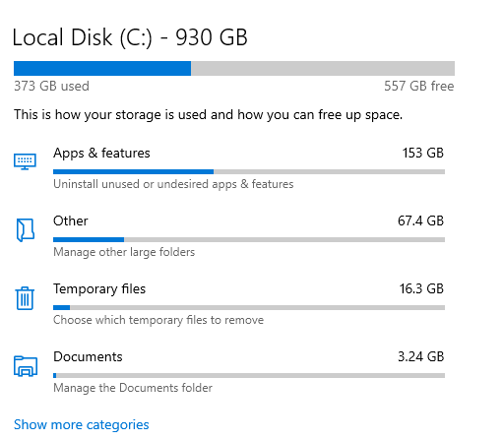Click the 153 GB size value
The image size is (504, 441).
[423, 153]
